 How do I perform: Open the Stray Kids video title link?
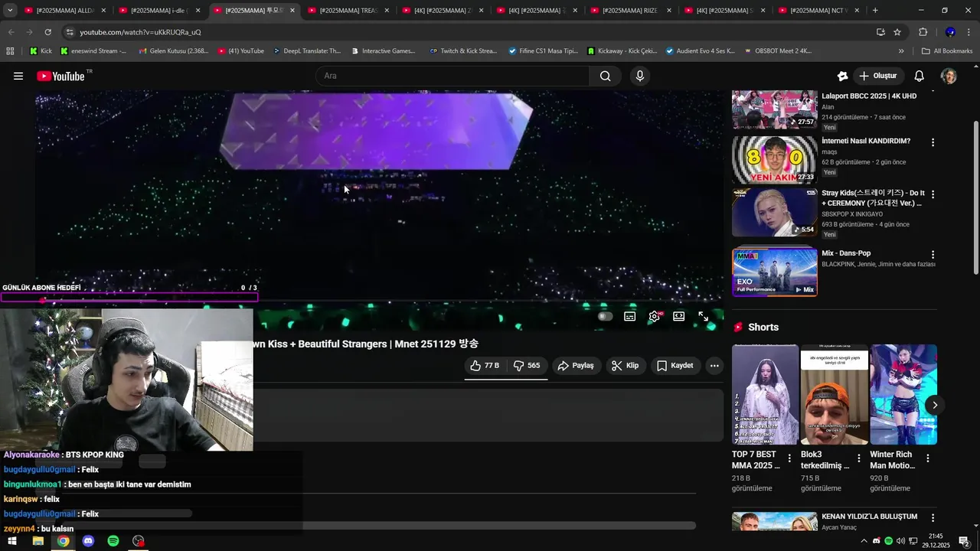pyautogui.click(x=873, y=198)
